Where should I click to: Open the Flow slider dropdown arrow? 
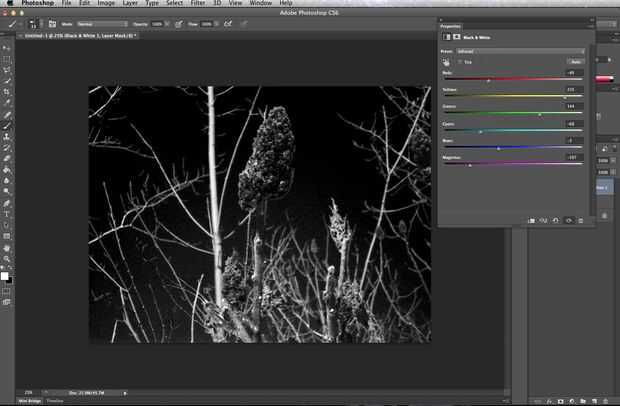[x=216, y=24]
